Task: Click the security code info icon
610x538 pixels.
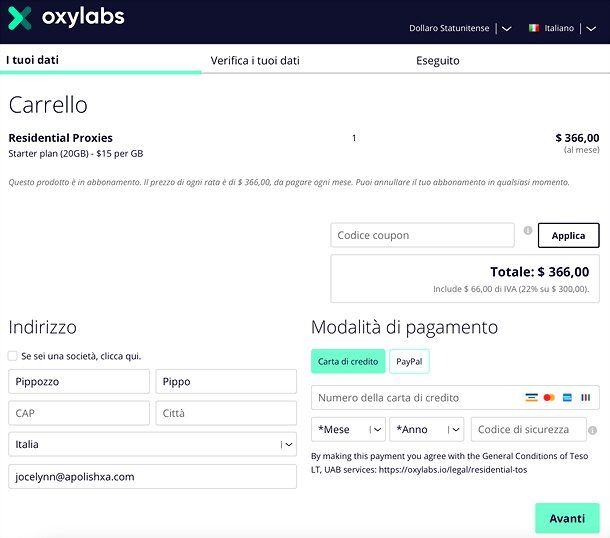Action: pyautogui.click(x=592, y=430)
